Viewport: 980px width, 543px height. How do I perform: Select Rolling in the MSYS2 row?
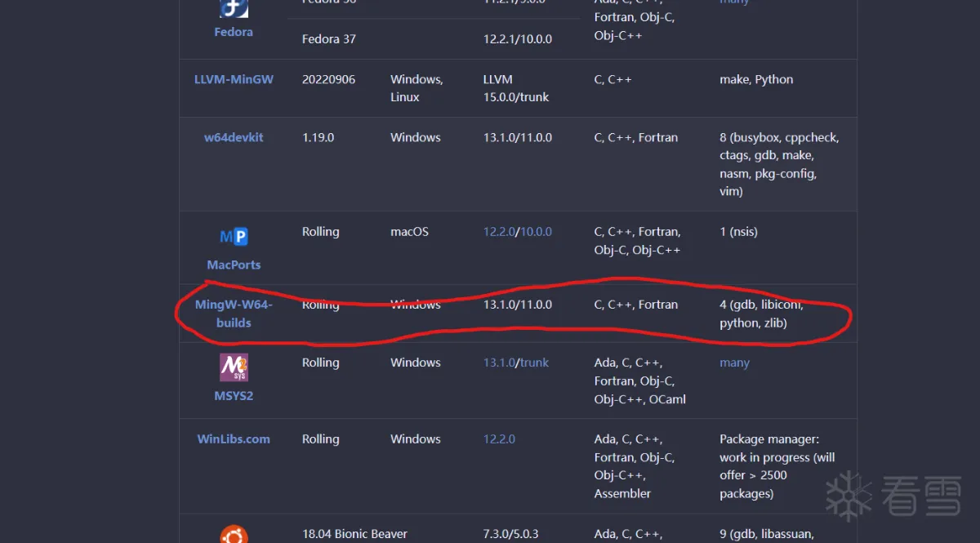321,363
